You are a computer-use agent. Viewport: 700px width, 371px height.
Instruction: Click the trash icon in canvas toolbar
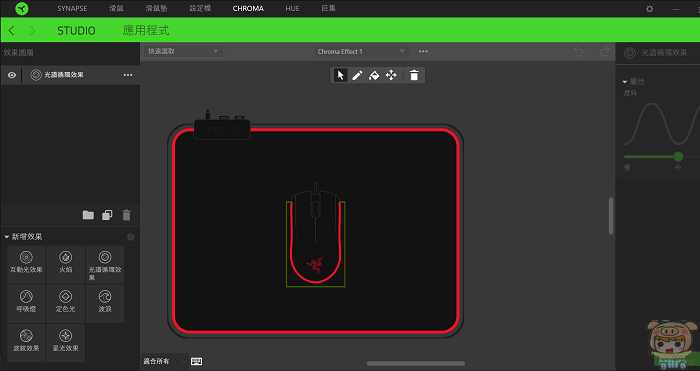point(414,75)
